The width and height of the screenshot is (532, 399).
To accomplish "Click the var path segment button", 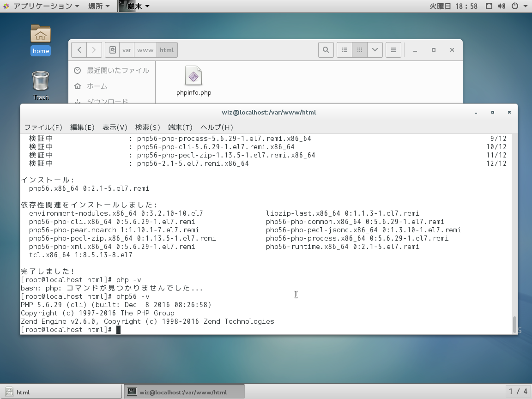I will click(127, 50).
